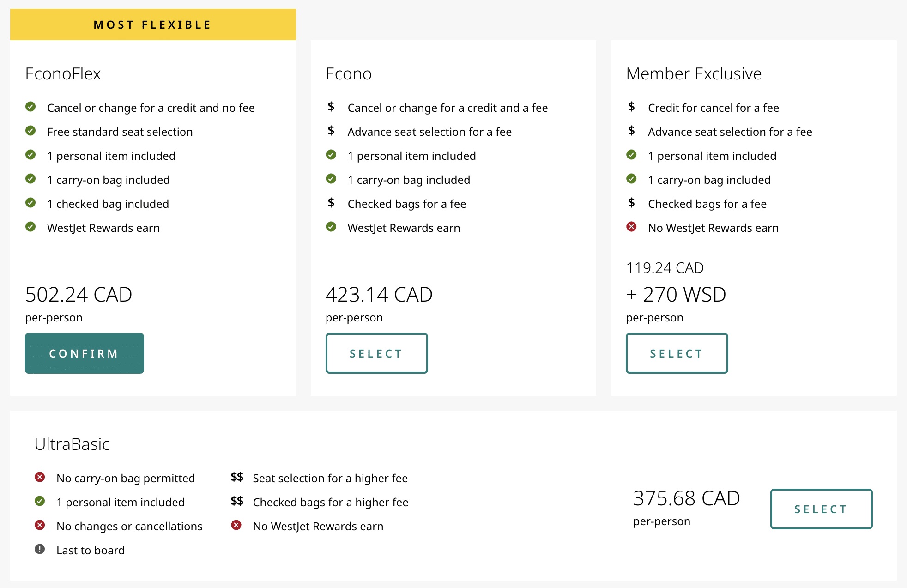Click the 375.68 CAD UltraBasic price

(686, 498)
